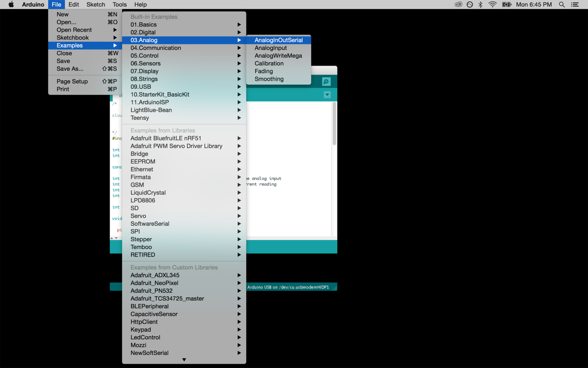Click the menu bar clock Mon 6:45 PM
Screen dimensions: 588x368
(x=534, y=5)
